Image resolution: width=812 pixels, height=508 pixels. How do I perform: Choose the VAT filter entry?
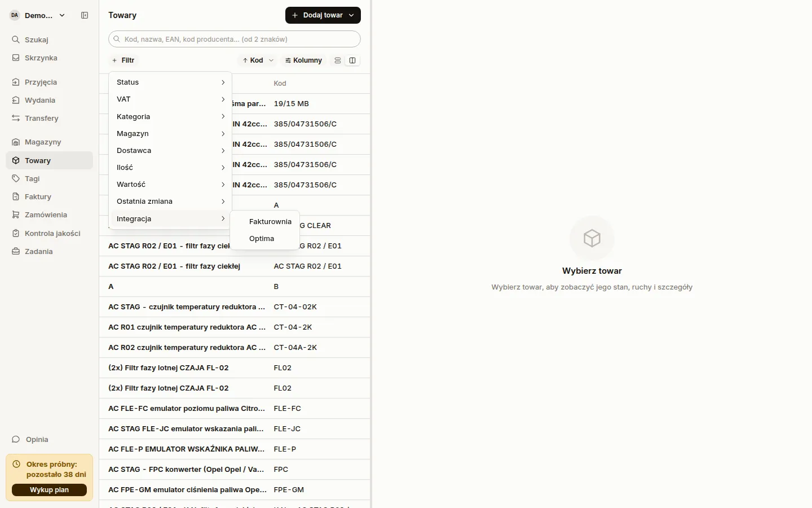click(170, 99)
